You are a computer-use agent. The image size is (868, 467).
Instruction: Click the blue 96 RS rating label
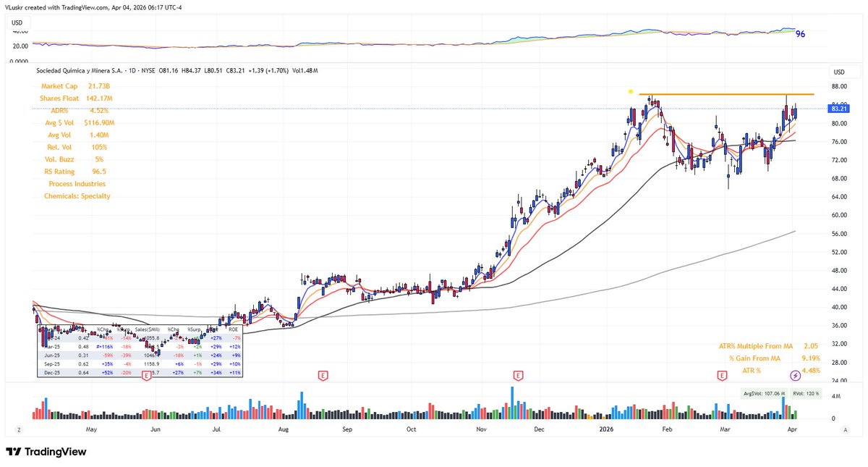pos(801,34)
